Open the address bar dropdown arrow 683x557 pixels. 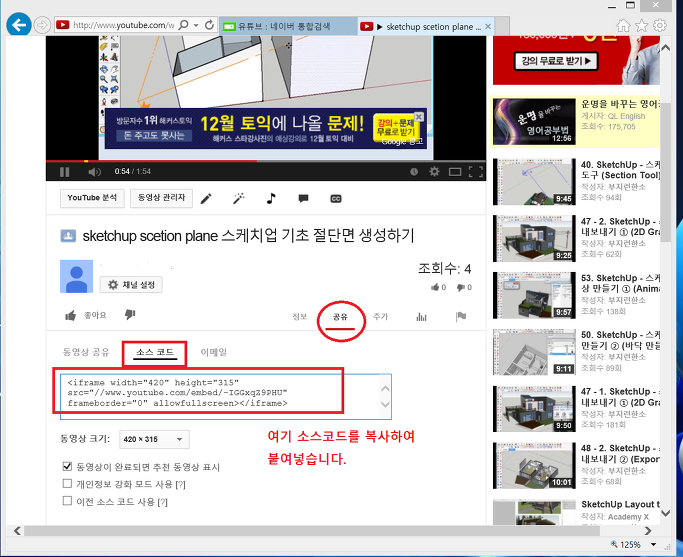click(x=196, y=25)
